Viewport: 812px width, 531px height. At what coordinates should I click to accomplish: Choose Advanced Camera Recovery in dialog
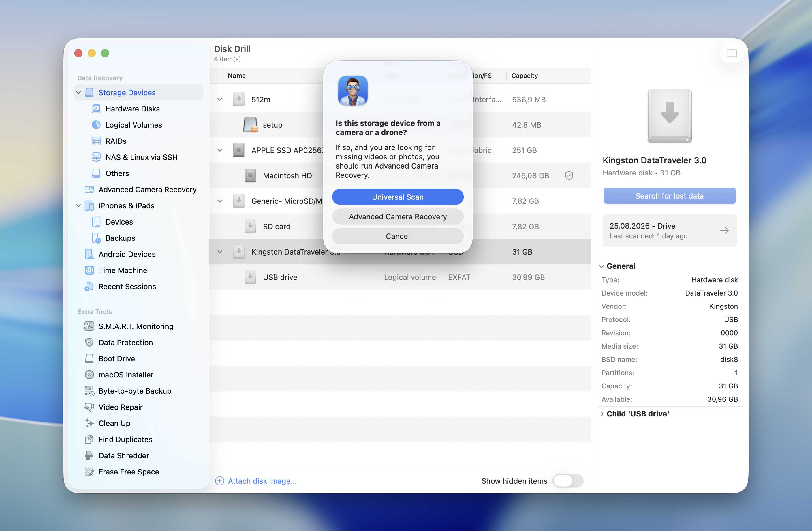397,216
